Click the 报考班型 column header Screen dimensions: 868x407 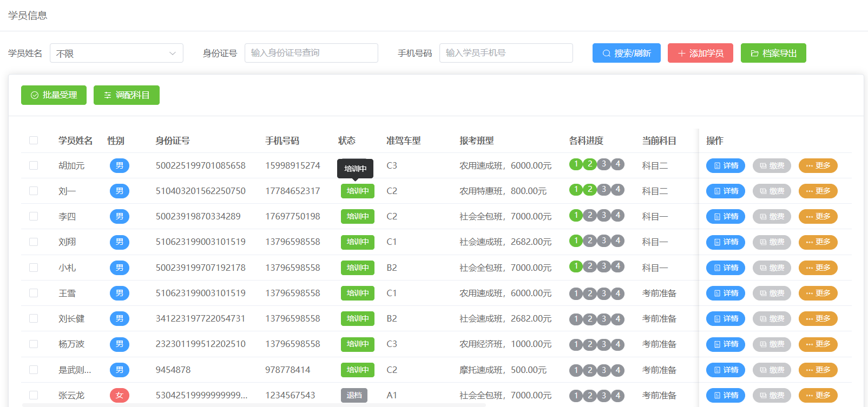(476, 141)
